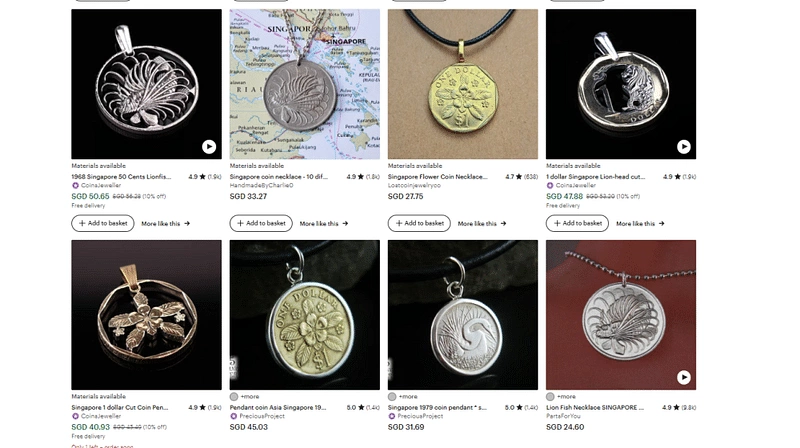Open the Singapore map coin necklace image
800x448 pixels.
tap(305, 84)
